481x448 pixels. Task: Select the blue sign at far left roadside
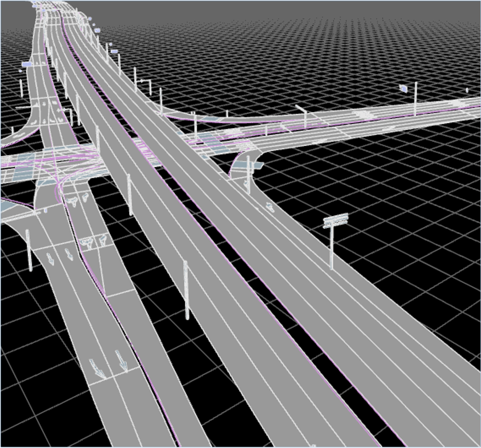pos(27,64)
